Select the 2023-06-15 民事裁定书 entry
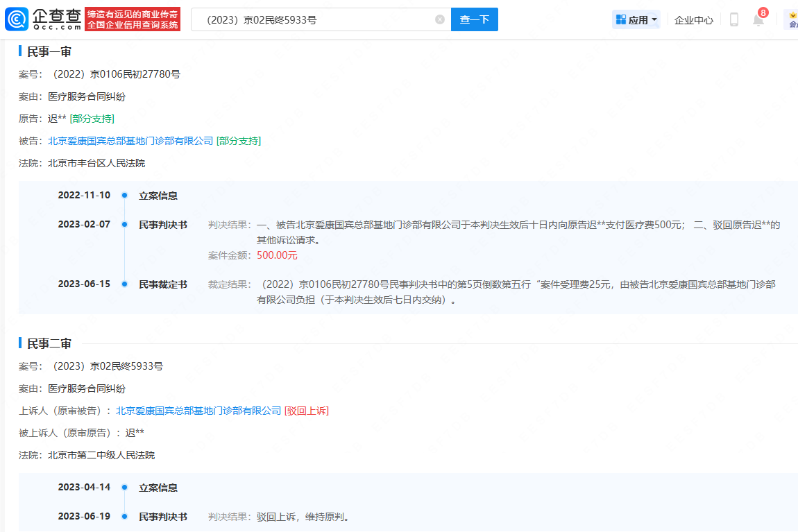Viewport: 798px width, 532px height. click(x=163, y=284)
